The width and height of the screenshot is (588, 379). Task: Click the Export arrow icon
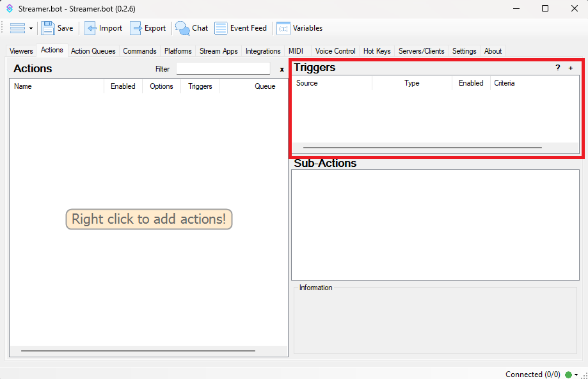click(136, 28)
